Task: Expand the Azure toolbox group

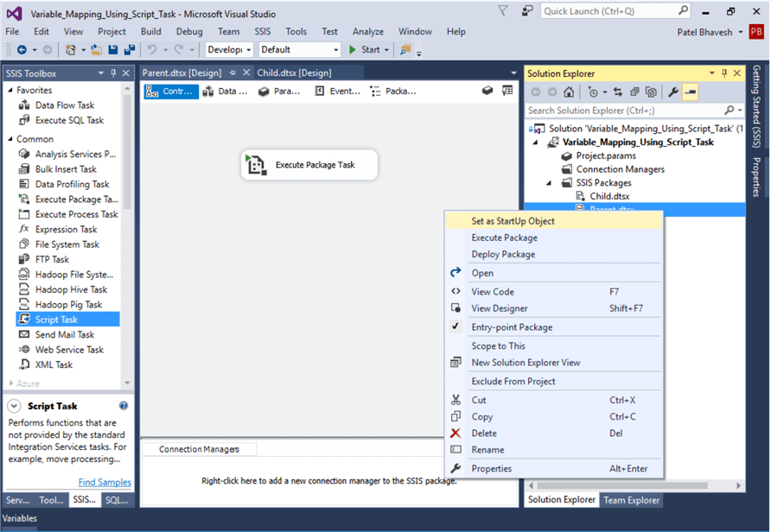Action: click(11, 383)
